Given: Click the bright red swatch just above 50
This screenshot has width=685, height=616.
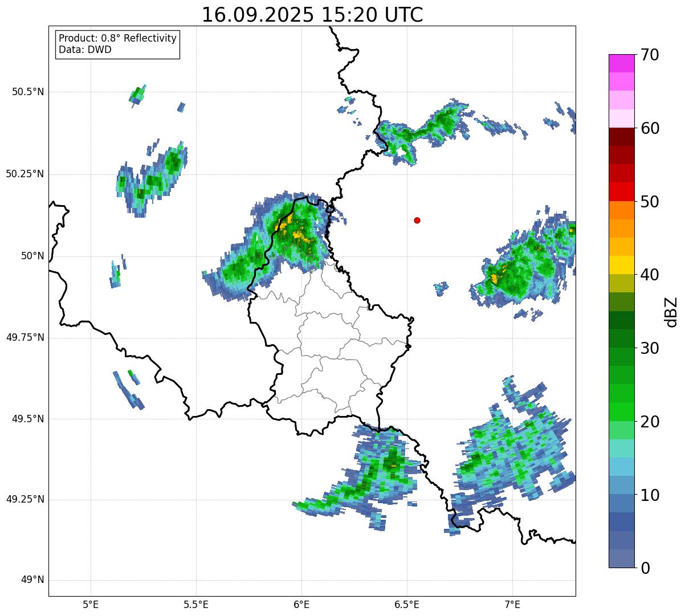Looking at the screenshot, I should click(x=621, y=191).
